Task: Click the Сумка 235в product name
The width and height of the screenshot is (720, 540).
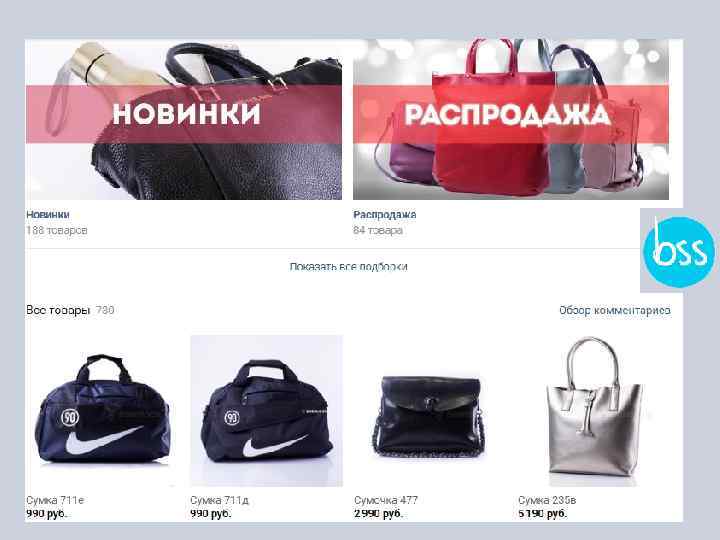Action: (547, 500)
